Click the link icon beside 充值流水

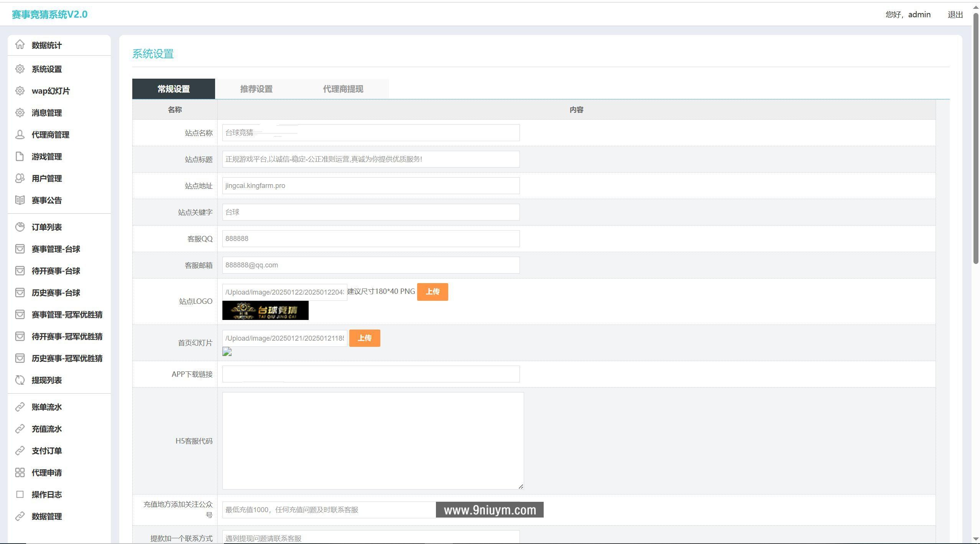click(20, 429)
